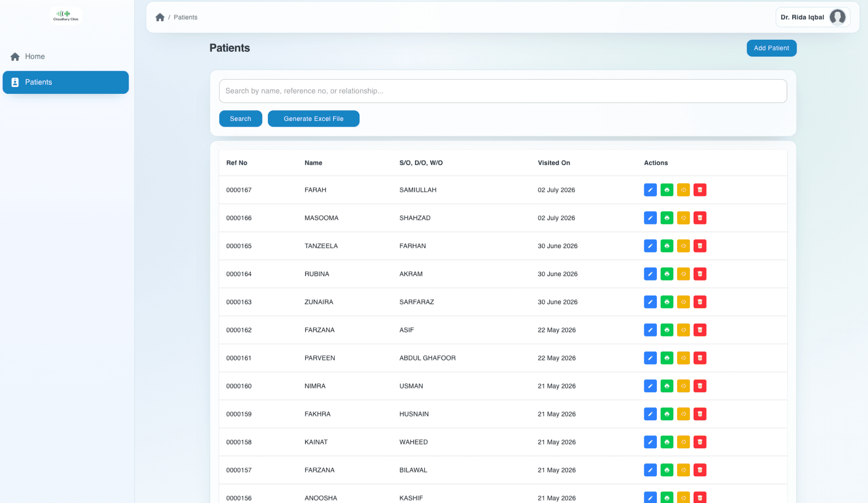868x503 pixels.
Task: Print record with Ref No 0000162
Action: 666,330
